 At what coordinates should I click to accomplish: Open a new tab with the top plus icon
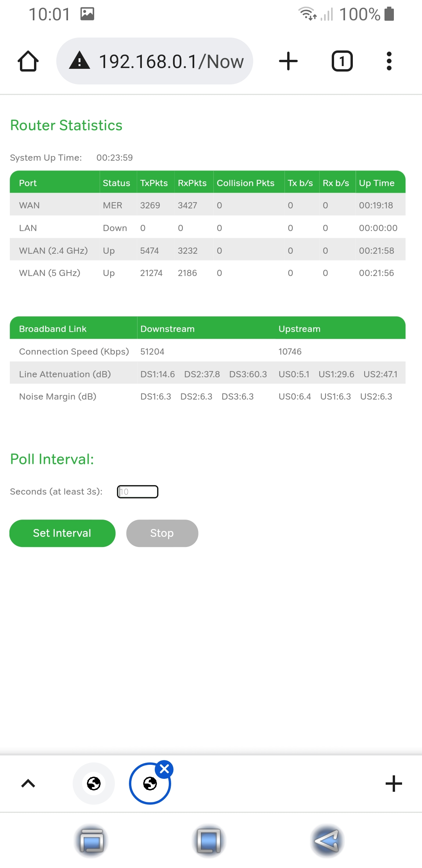288,61
